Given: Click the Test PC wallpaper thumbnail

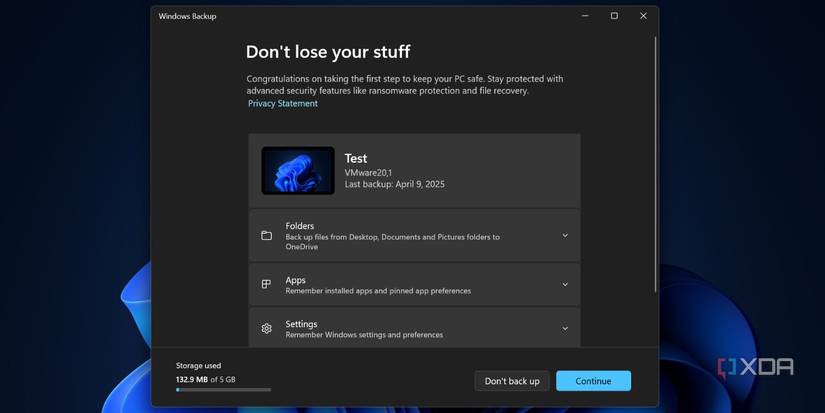Looking at the screenshot, I should tap(298, 171).
